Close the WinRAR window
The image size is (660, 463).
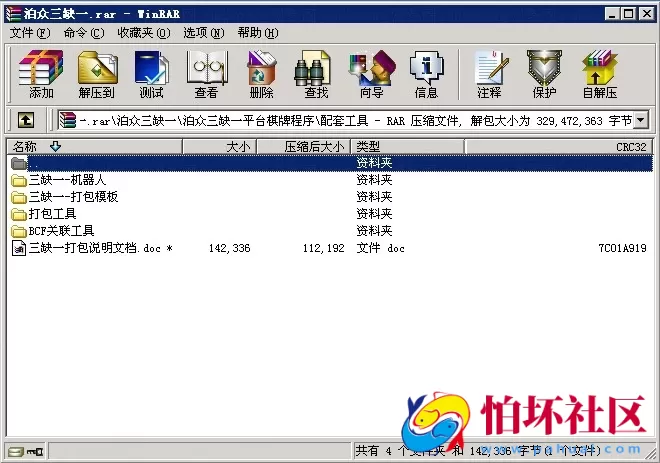pyautogui.click(x=646, y=14)
